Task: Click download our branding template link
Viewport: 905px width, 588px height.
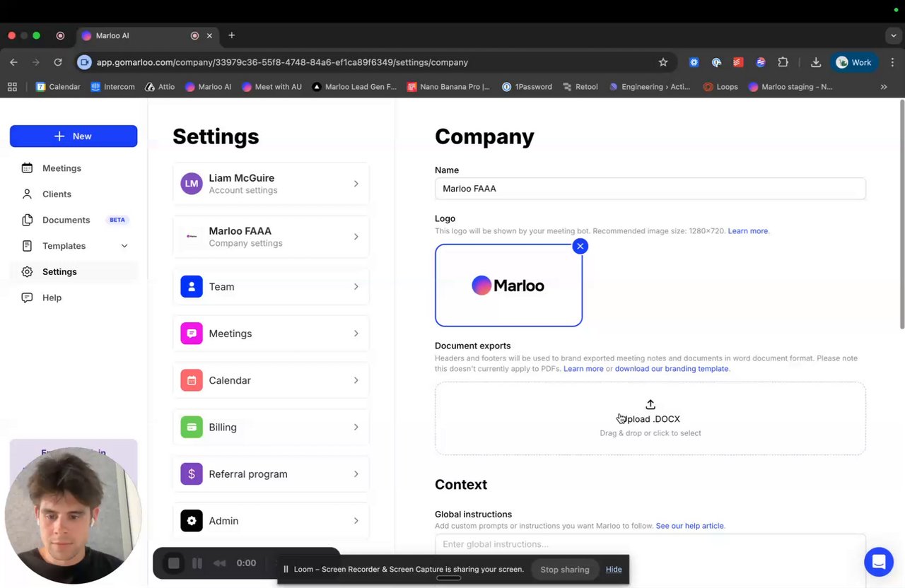Action: [672, 369]
